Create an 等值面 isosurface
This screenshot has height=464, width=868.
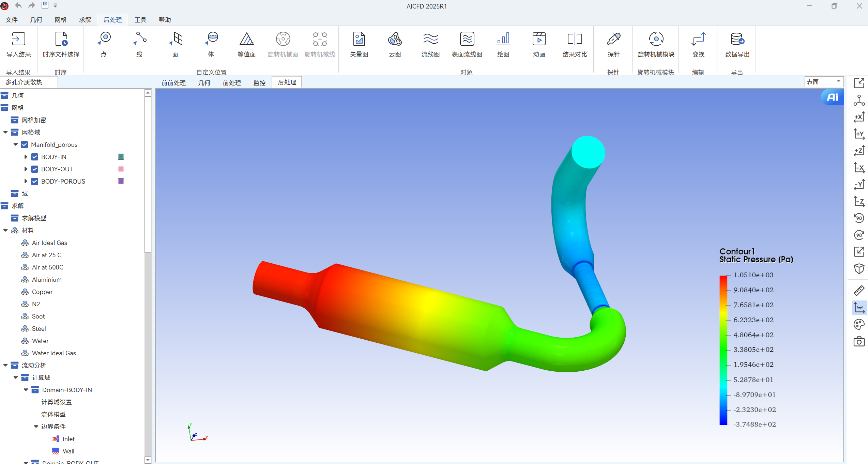coord(247,45)
